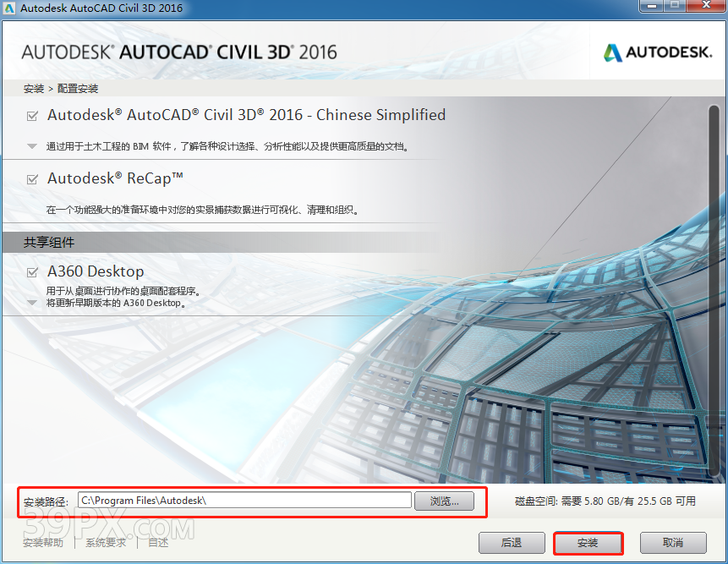Open the 系统要求 system requirements link

tap(106, 542)
